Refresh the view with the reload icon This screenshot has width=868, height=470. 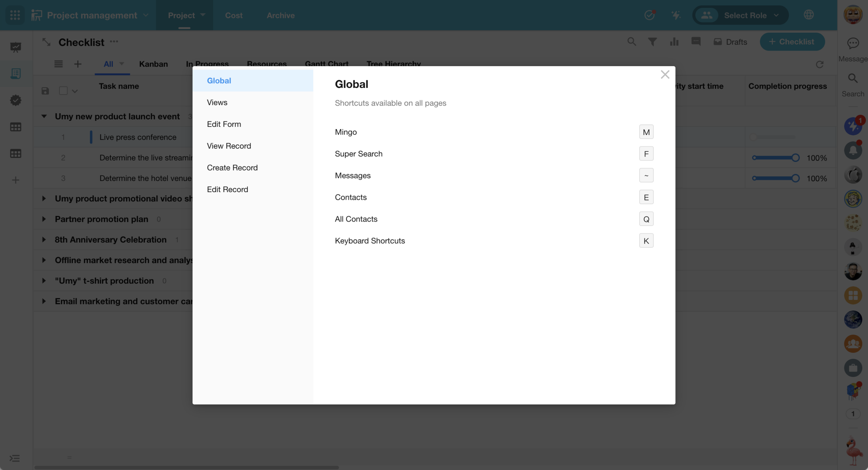point(820,64)
